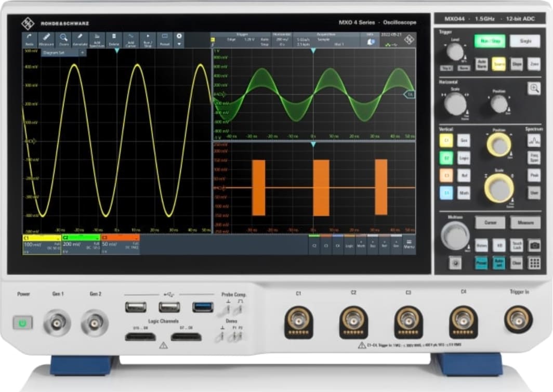
Task: Toggle the orange C3 vertical key
Action: pos(446,175)
